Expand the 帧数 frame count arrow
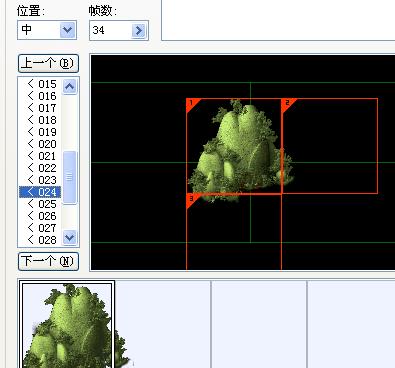 (138, 31)
